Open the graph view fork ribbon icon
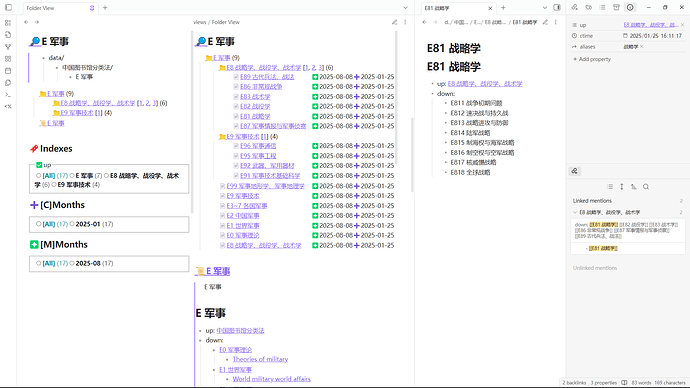690x388 pixels. pyautogui.click(x=8, y=47)
